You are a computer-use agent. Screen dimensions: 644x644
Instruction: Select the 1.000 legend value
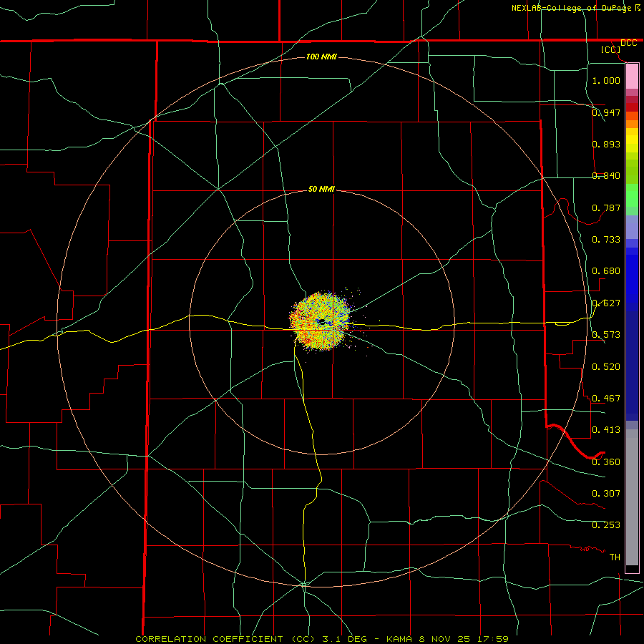(606, 80)
